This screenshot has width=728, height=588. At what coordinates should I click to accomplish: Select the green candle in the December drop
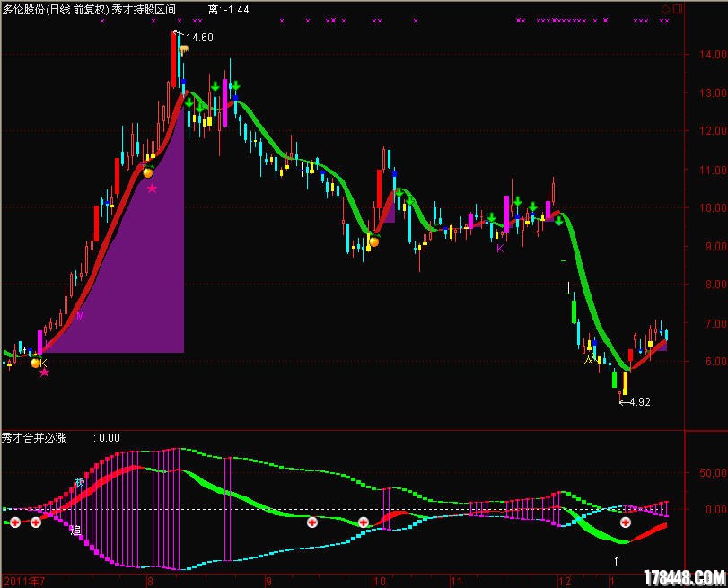coord(574,312)
